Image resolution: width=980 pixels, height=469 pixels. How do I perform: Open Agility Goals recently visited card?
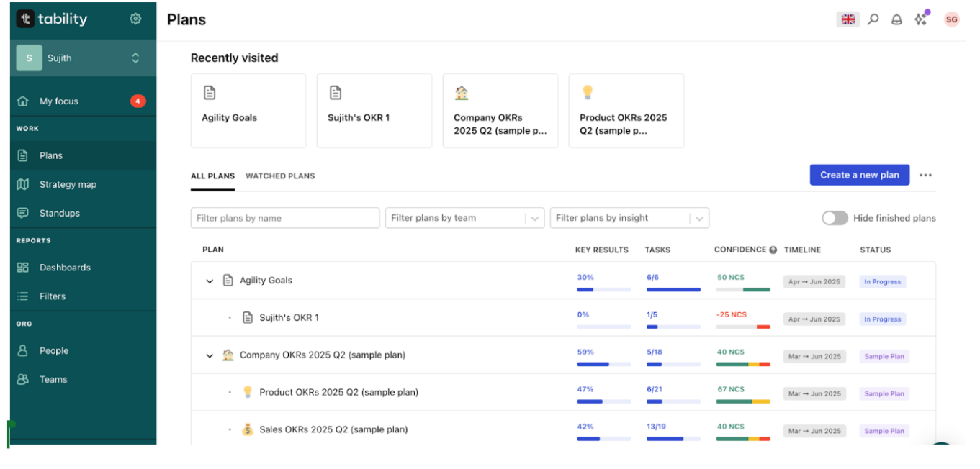pos(248,111)
